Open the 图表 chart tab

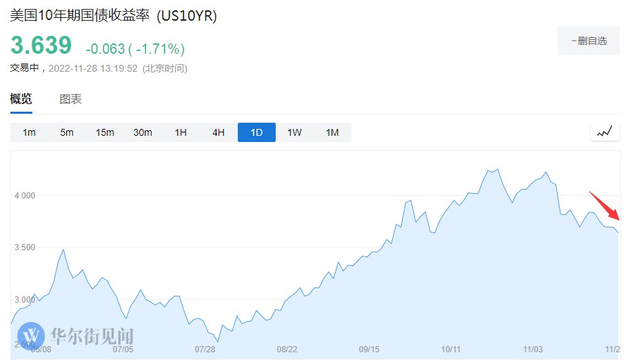pyautogui.click(x=71, y=99)
